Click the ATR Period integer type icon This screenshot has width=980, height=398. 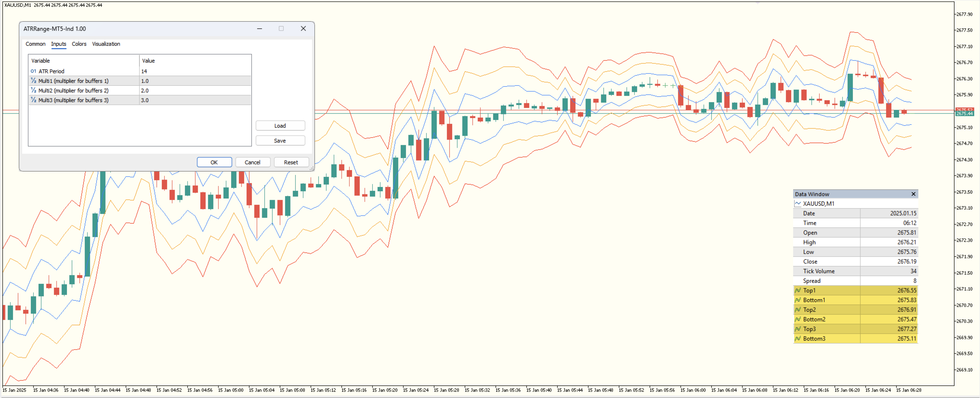tap(33, 71)
